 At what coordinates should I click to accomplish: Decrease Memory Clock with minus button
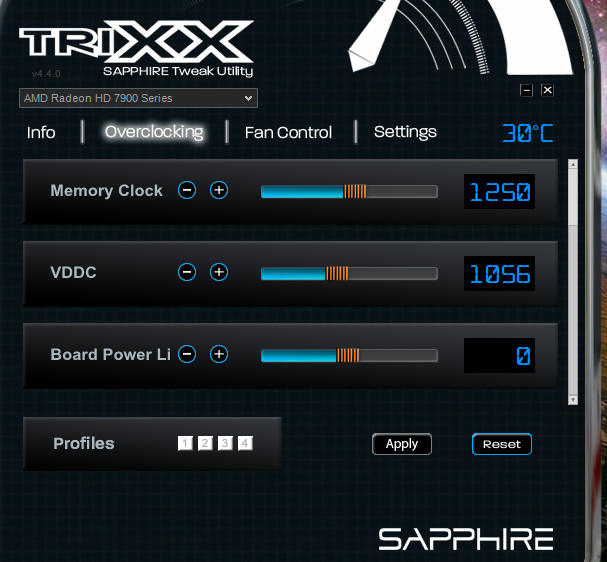pyautogui.click(x=187, y=190)
